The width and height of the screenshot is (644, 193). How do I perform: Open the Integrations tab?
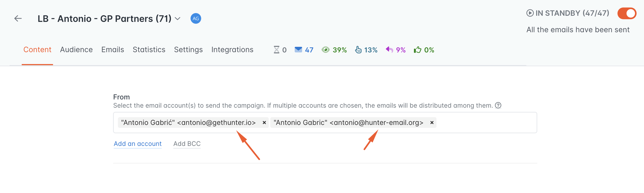pos(232,50)
